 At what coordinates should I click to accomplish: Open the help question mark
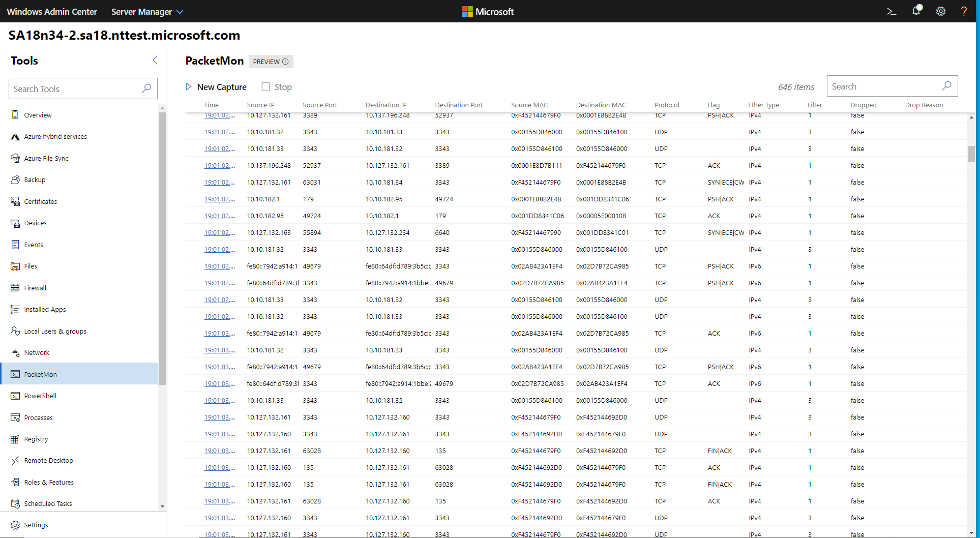(x=964, y=11)
